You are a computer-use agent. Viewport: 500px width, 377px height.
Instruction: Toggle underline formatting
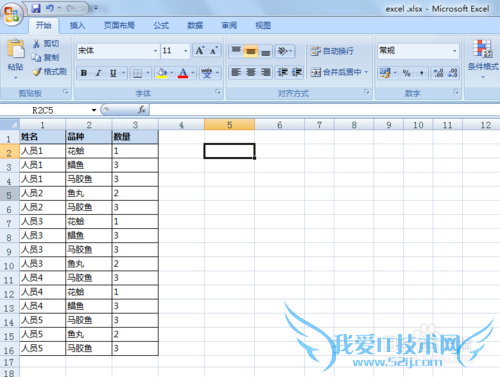tap(113, 73)
